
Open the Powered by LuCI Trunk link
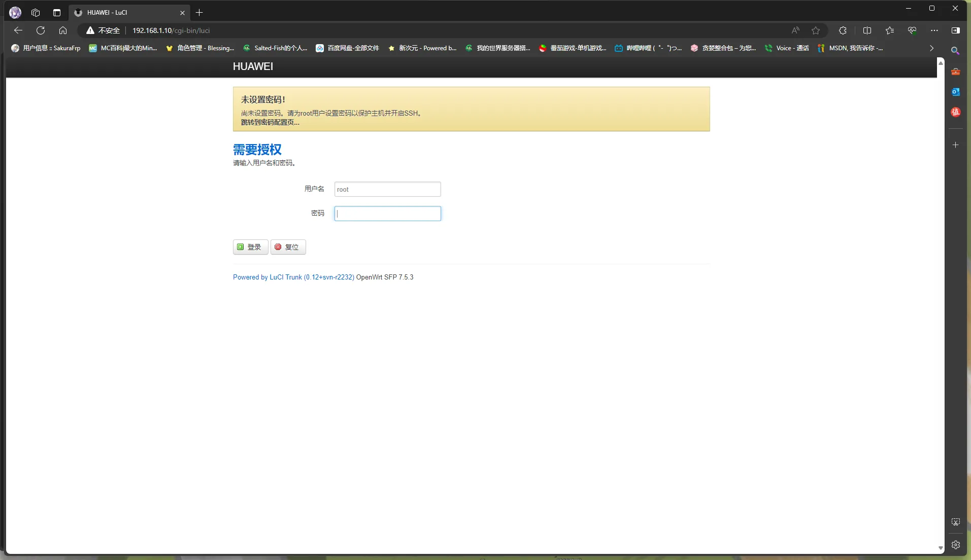click(293, 277)
